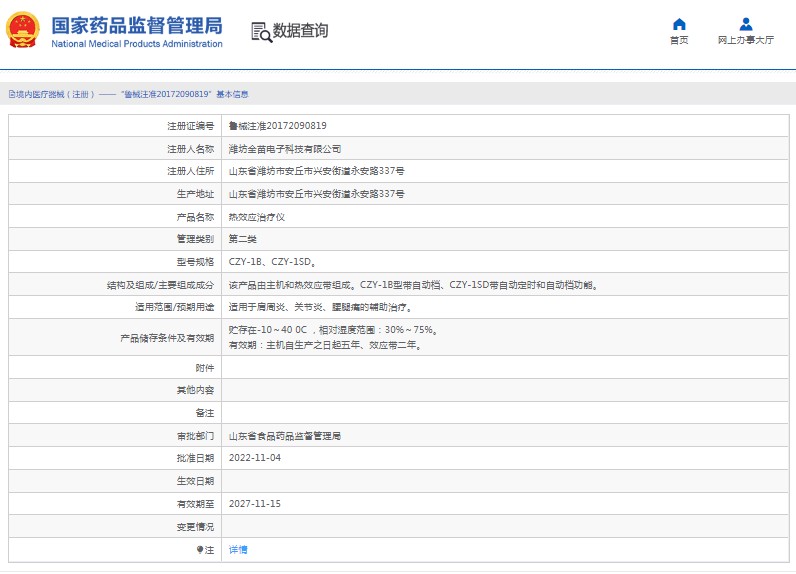Click National Medical Products Administration text

tap(137, 44)
